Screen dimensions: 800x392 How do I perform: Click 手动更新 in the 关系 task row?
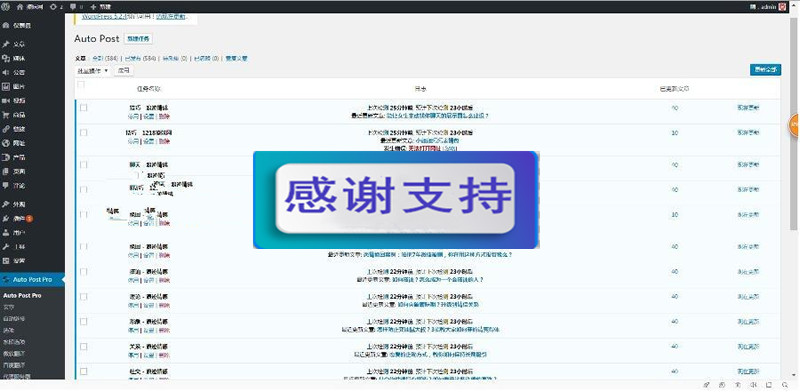coord(748,347)
